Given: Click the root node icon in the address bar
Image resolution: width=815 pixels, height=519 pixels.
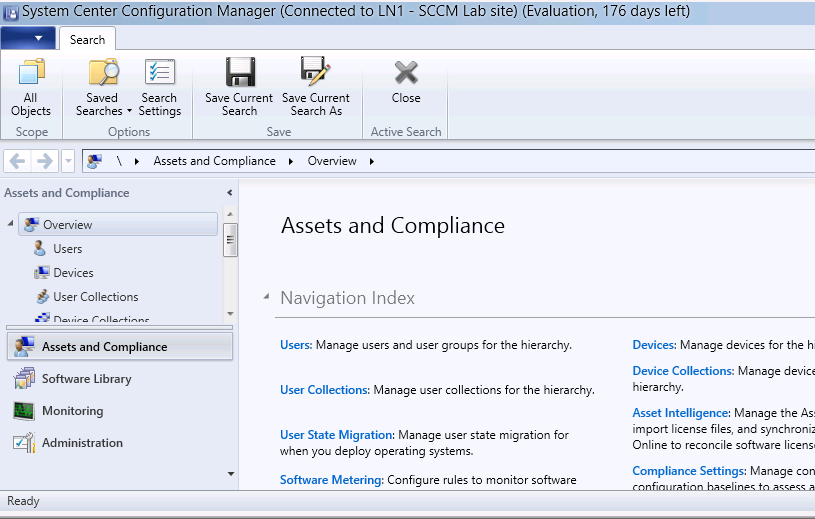Looking at the screenshot, I should 95,161.
